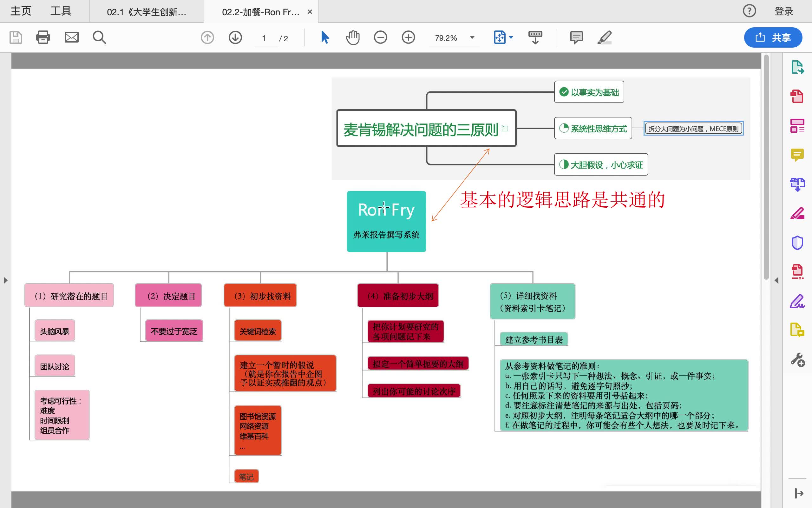
Task: Open Compress PDF tool in sidebar
Action: [797, 272]
